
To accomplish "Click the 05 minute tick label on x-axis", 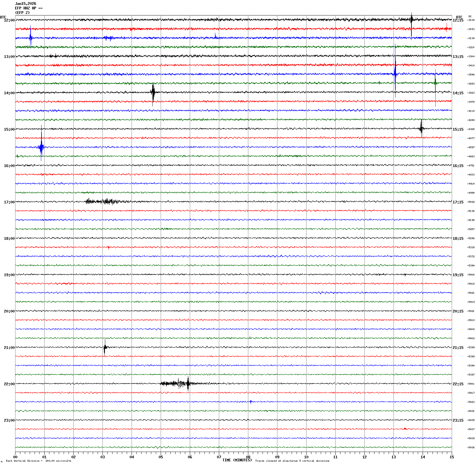I will coord(161,457).
